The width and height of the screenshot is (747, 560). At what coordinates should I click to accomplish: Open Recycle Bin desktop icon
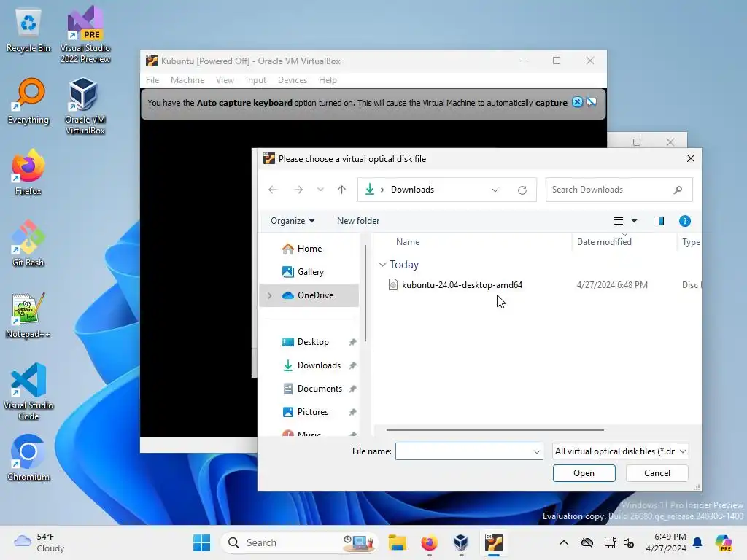28,31
